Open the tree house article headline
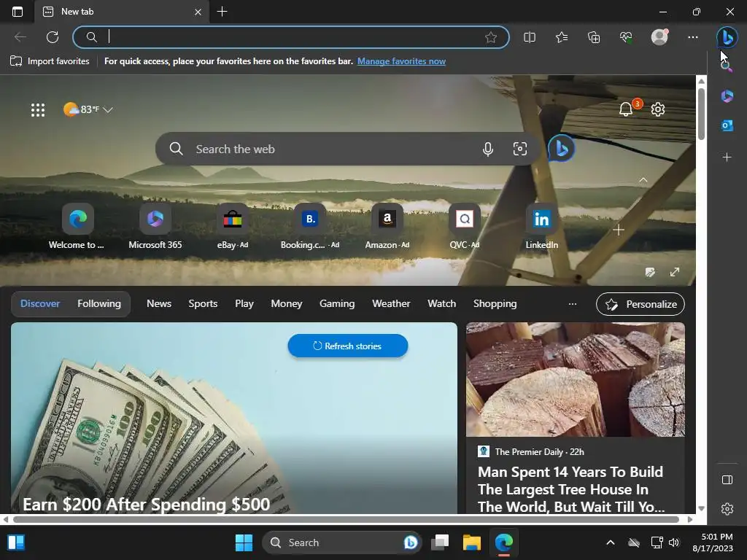The image size is (747, 560). [571, 489]
